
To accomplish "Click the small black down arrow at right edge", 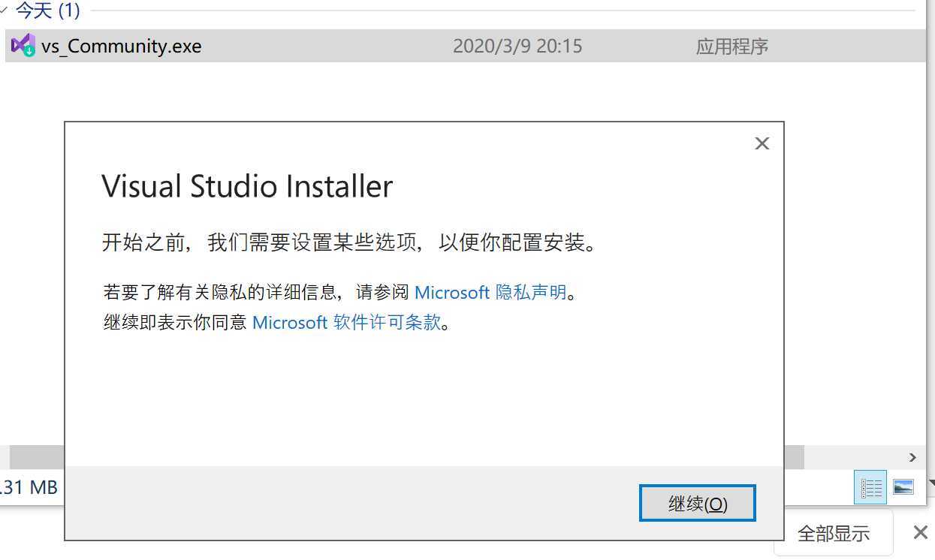I will [x=931, y=483].
